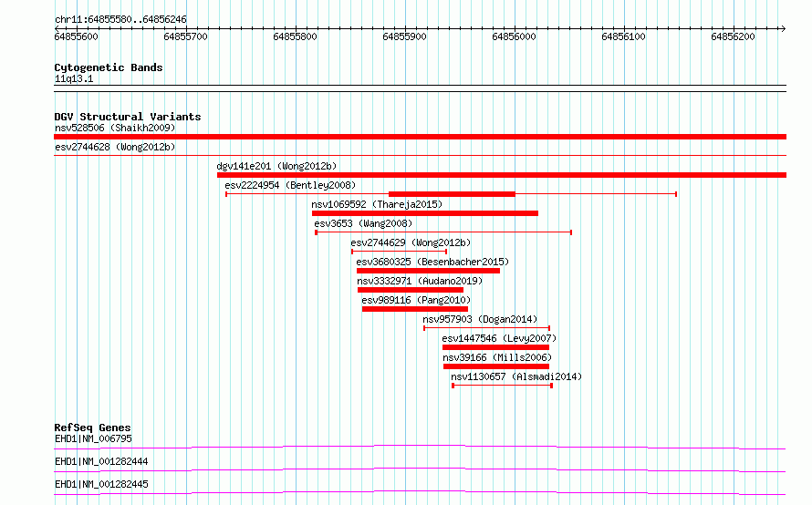Click the red bar under nsv39166

click(496, 366)
